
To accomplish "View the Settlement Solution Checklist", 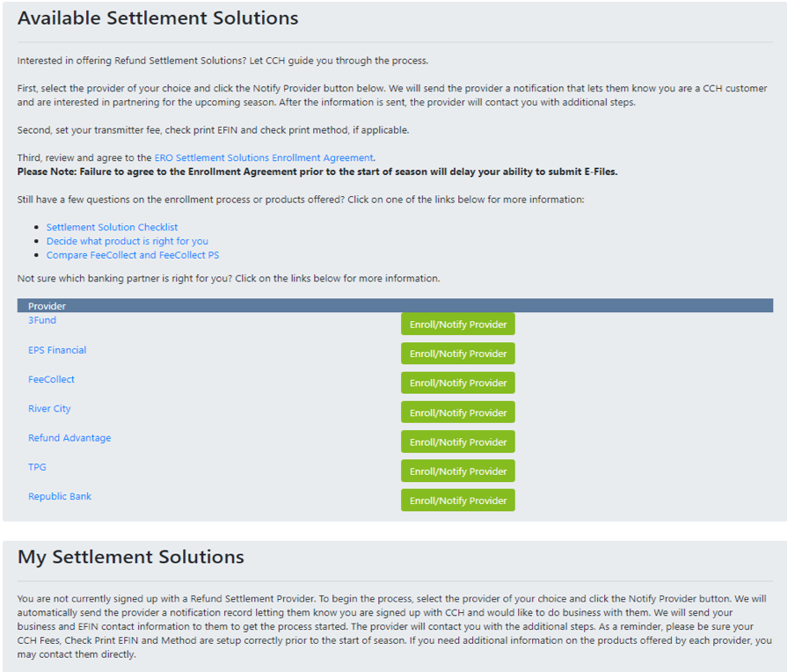I will tap(112, 226).
